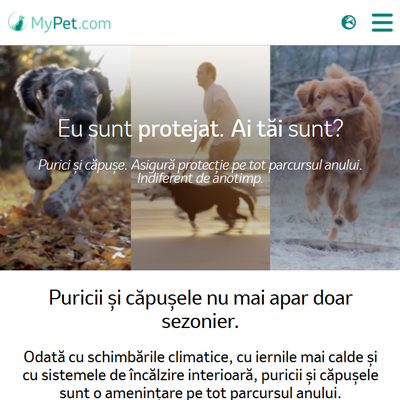Click the headline 'Eu sunt protejat. Ai tăi sunt?'
Viewport: 400px width, 400px height.
[x=200, y=129]
